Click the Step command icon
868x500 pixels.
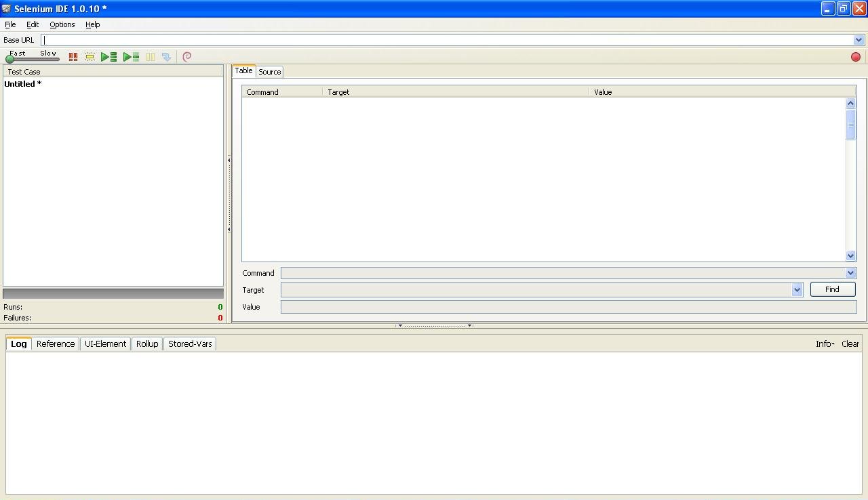166,57
